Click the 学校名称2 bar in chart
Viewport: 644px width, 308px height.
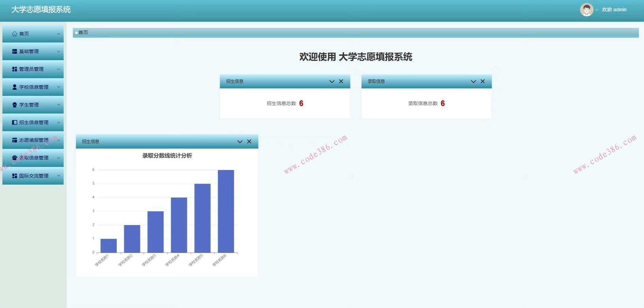(x=132, y=239)
